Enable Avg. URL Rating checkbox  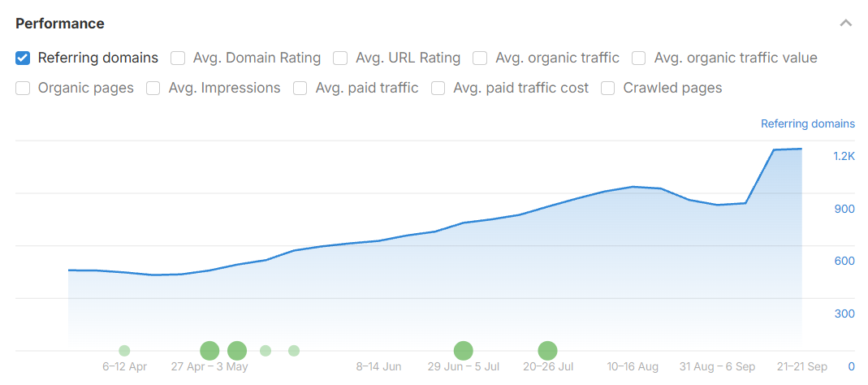(340, 58)
